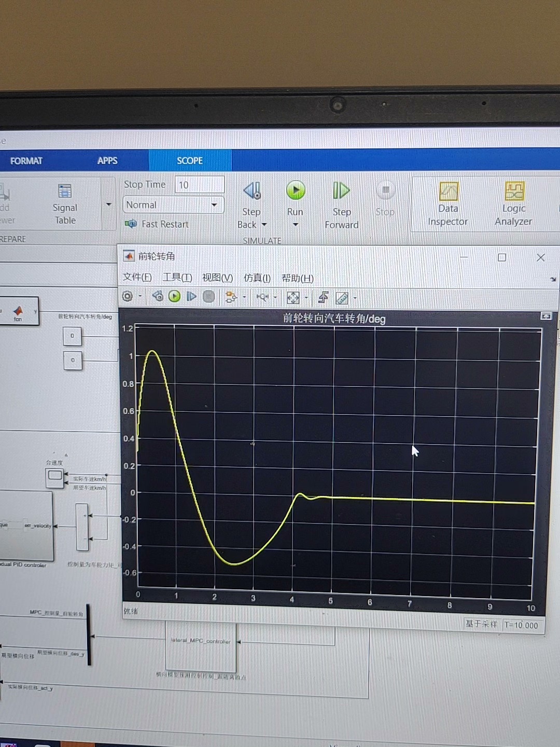Open the 视图(V) menu in scope window
Image resolution: width=560 pixels, height=747 pixels.
click(217, 278)
